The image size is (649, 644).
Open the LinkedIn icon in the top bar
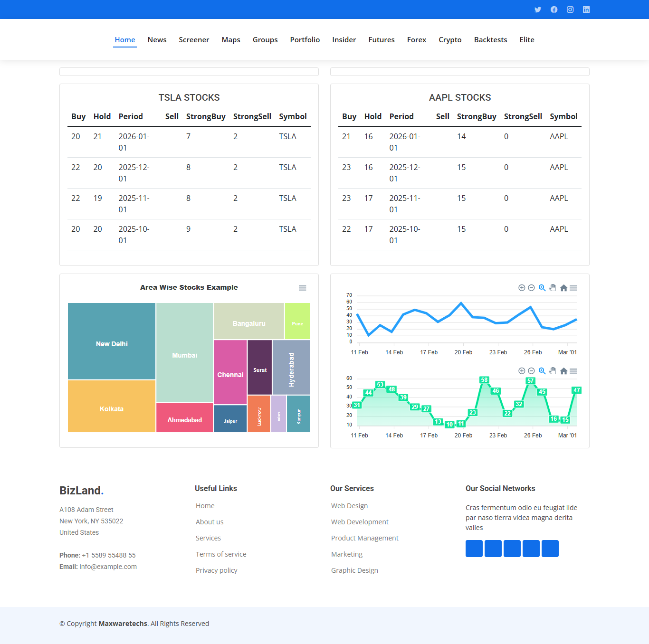point(586,9)
